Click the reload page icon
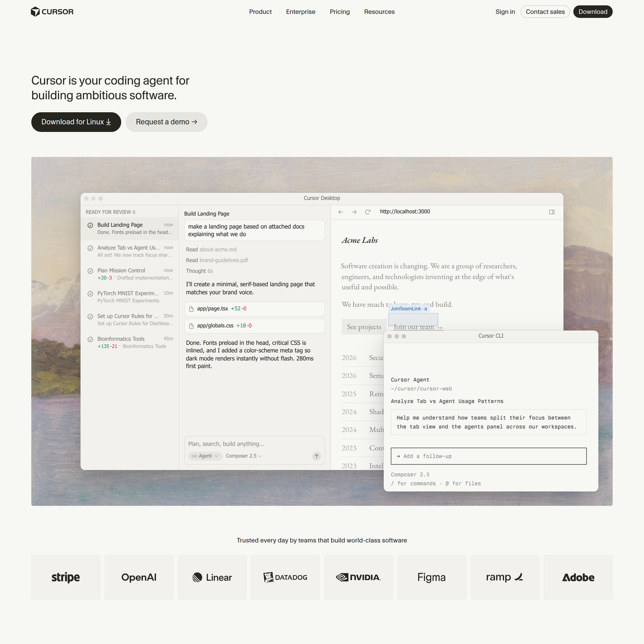Viewport: 644px width, 644px height. [368, 212]
